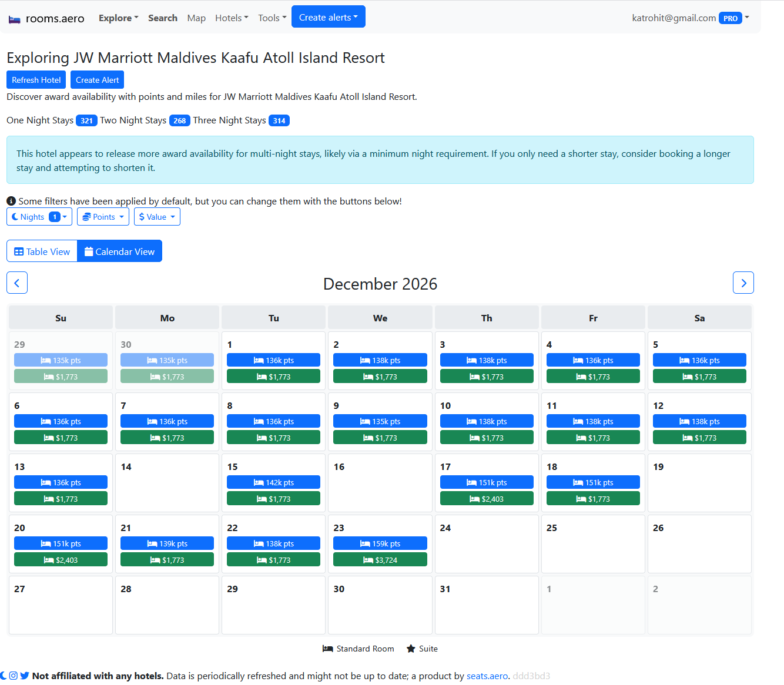Click the ddd3bd3 version text in footer
This screenshot has width=784, height=685.
[531, 676]
